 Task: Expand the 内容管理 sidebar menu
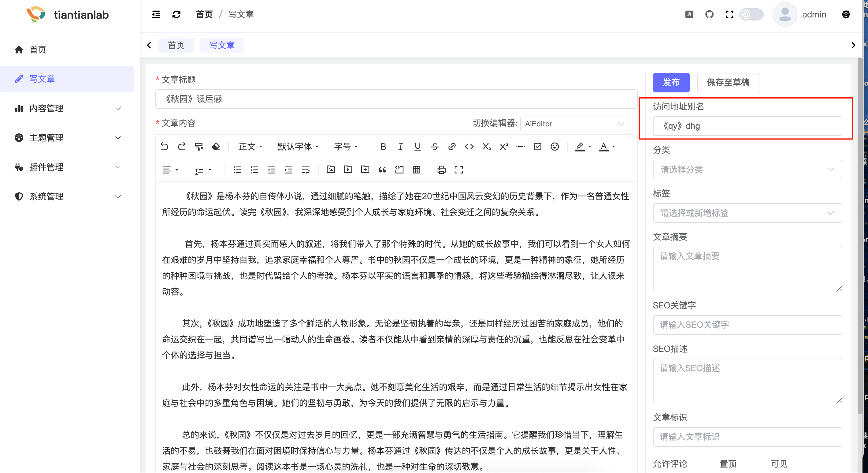[x=67, y=108]
